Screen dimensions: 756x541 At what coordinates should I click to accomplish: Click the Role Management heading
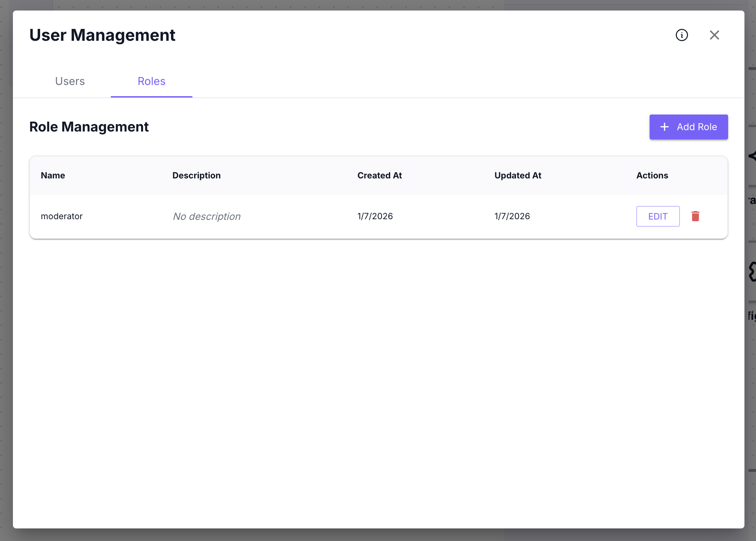point(89,127)
